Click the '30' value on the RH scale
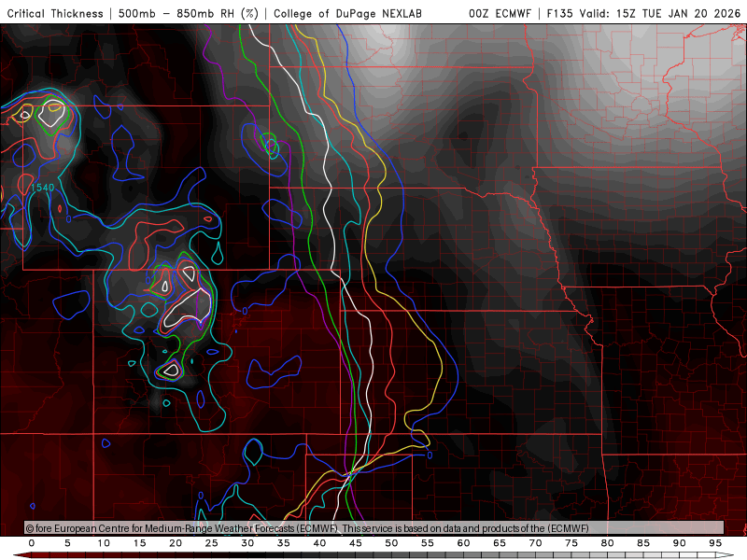 (x=247, y=543)
